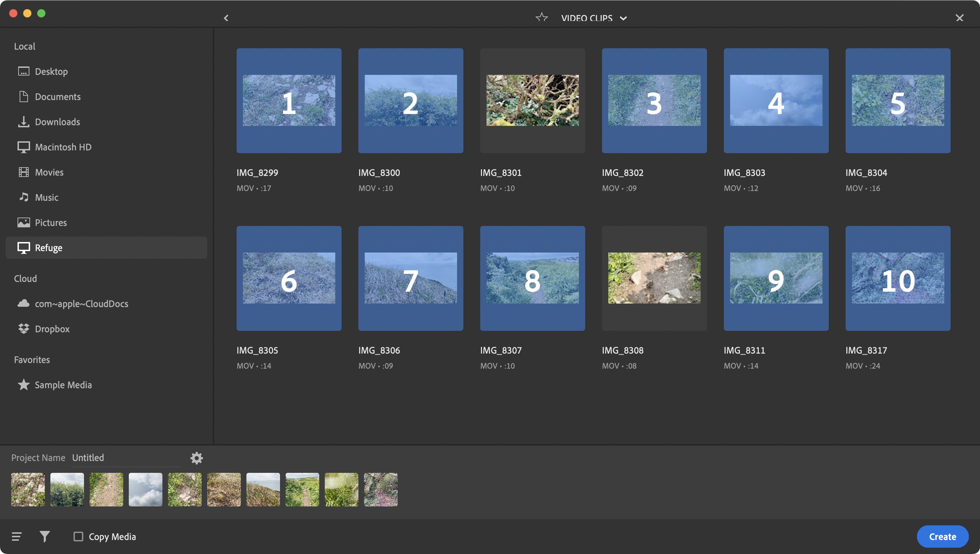This screenshot has width=980, height=554.
Task: Click the Create button
Action: (x=942, y=537)
